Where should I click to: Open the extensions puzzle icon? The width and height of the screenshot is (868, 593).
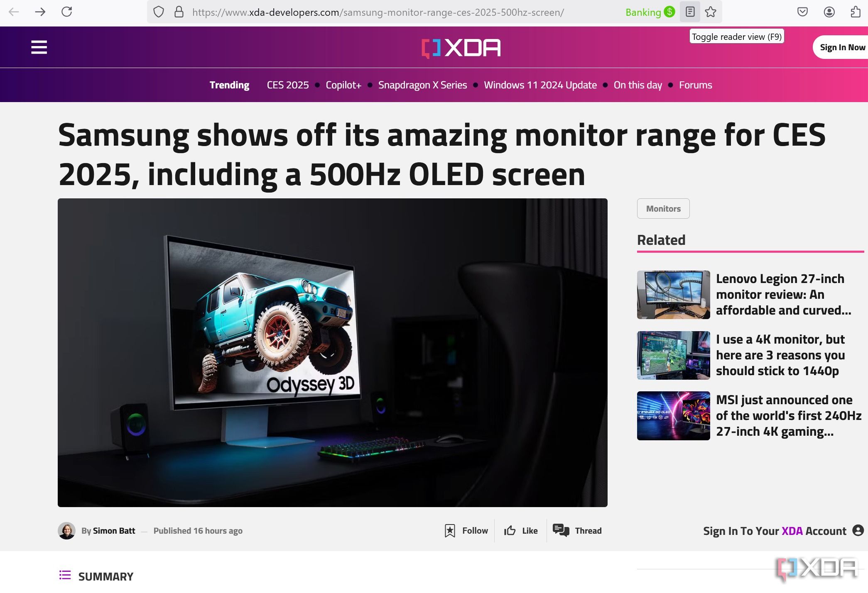click(856, 12)
